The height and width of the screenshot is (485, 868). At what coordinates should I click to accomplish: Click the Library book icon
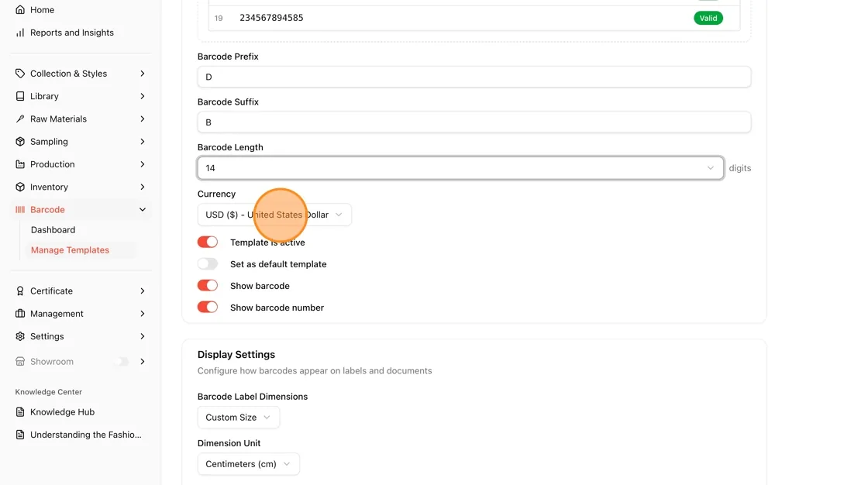click(20, 96)
